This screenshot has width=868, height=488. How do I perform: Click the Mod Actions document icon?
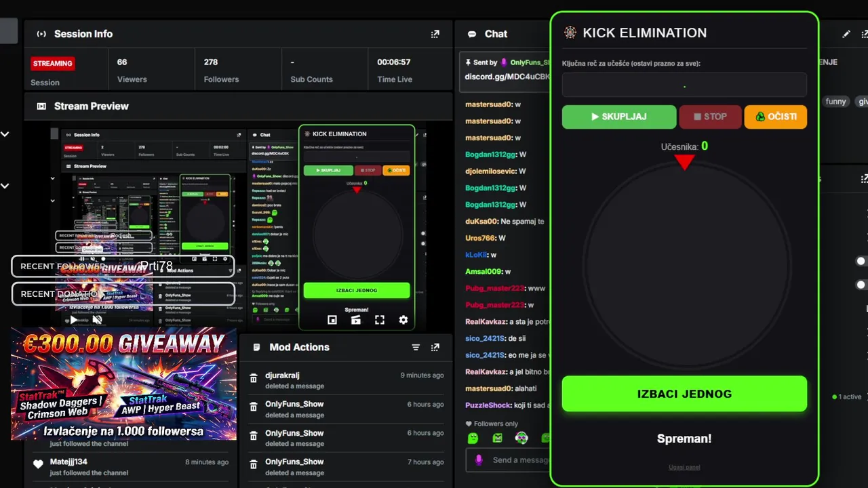(x=256, y=347)
